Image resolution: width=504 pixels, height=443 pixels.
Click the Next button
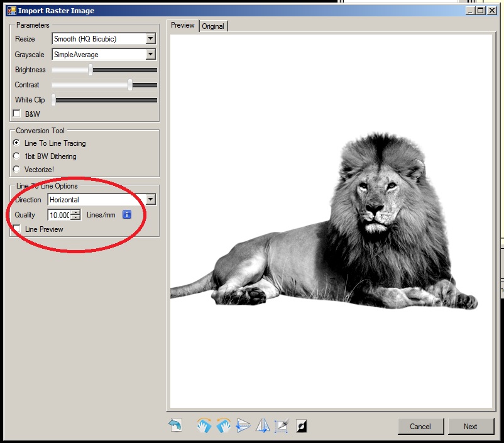pyautogui.click(x=470, y=426)
